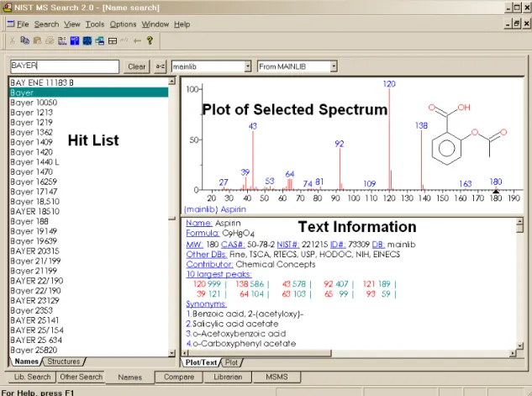Click the Cut scissors toolbar icon

point(13,41)
